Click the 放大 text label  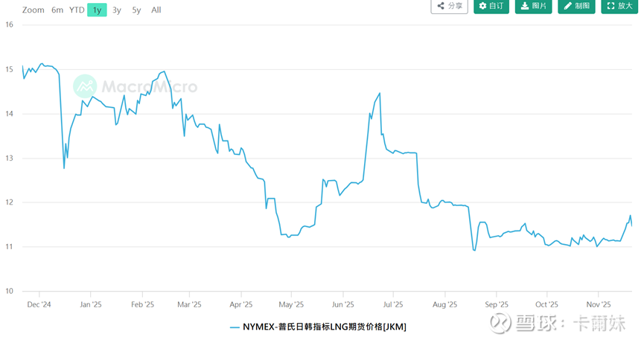[625, 6]
